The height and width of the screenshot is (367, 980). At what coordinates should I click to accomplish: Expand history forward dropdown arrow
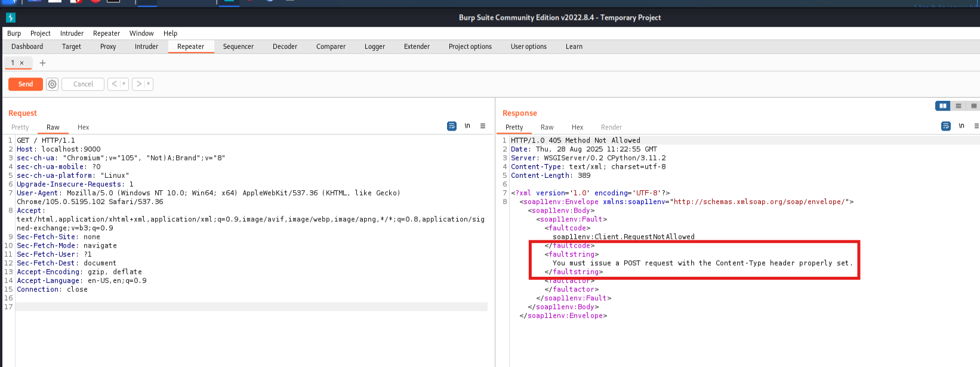[x=148, y=84]
